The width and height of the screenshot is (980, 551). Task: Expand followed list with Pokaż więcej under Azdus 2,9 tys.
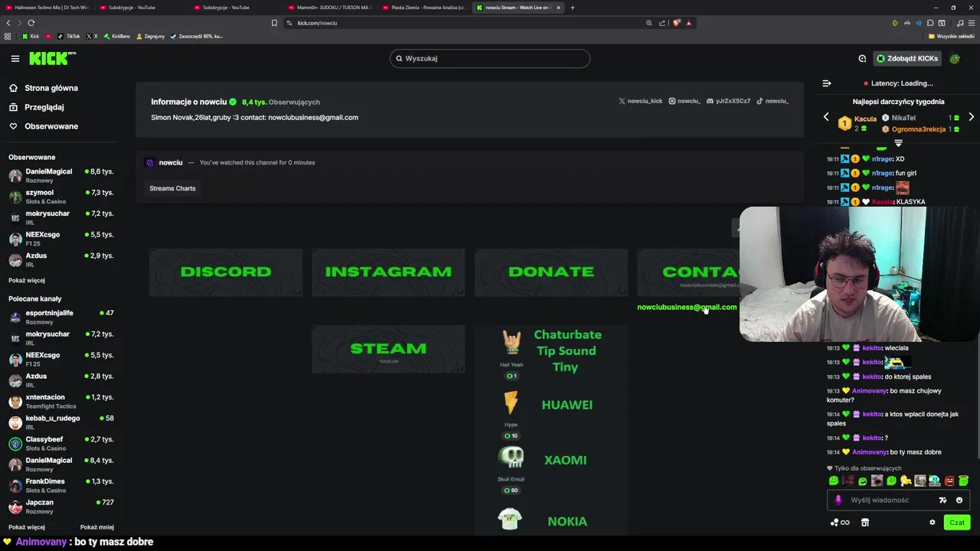point(27,280)
